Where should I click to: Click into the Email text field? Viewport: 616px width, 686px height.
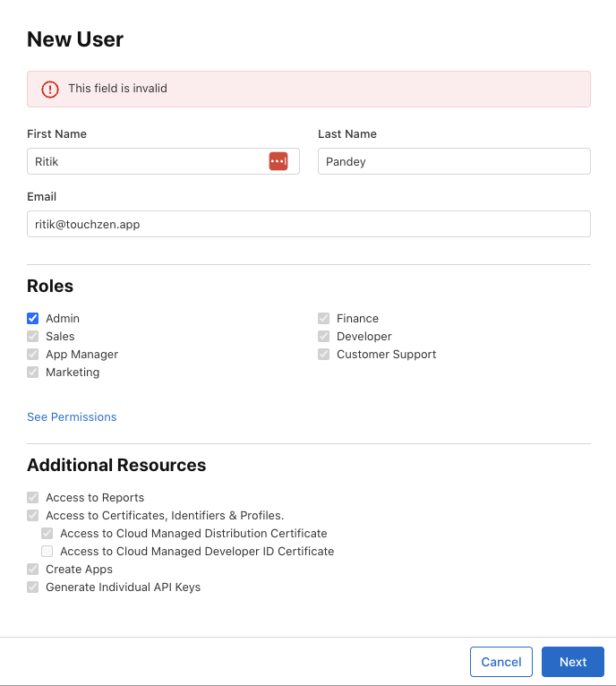(x=308, y=224)
